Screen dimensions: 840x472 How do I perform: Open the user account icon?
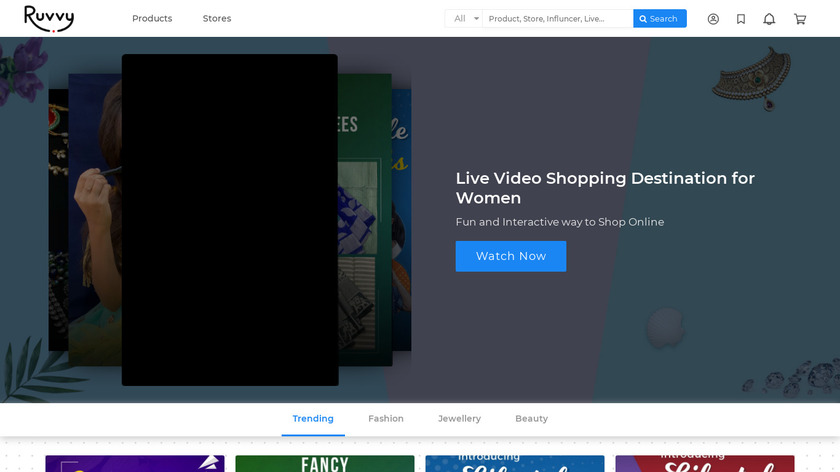(x=713, y=19)
